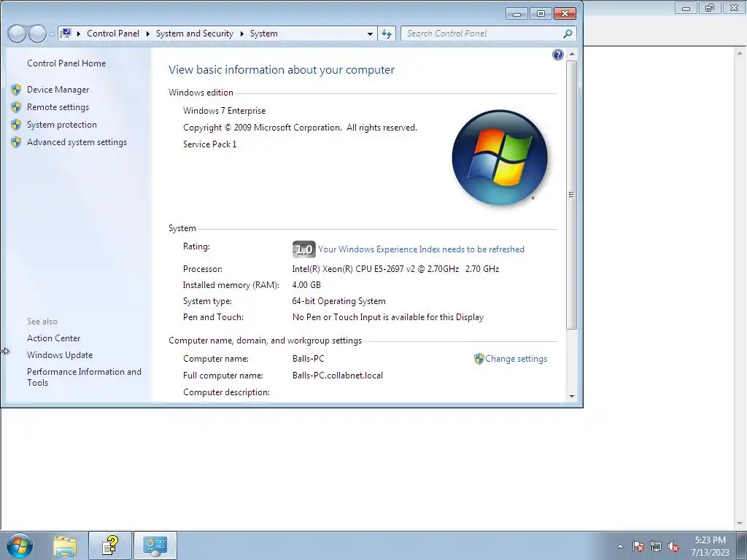Click the Back navigation button

coord(17,34)
